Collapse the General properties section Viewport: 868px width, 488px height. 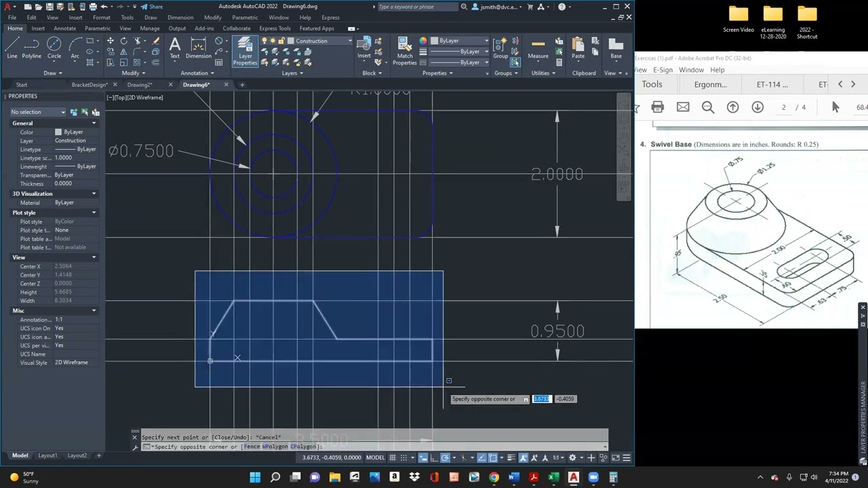point(94,123)
